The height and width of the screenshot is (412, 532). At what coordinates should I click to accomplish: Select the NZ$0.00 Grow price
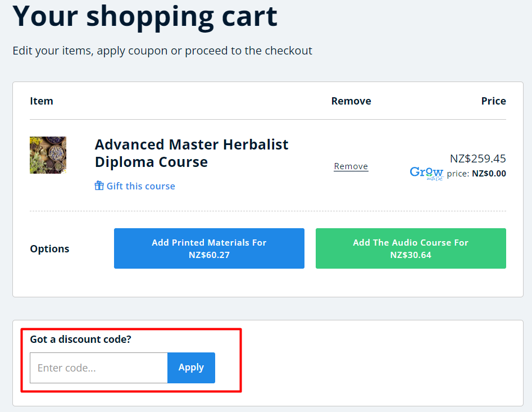point(489,174)
